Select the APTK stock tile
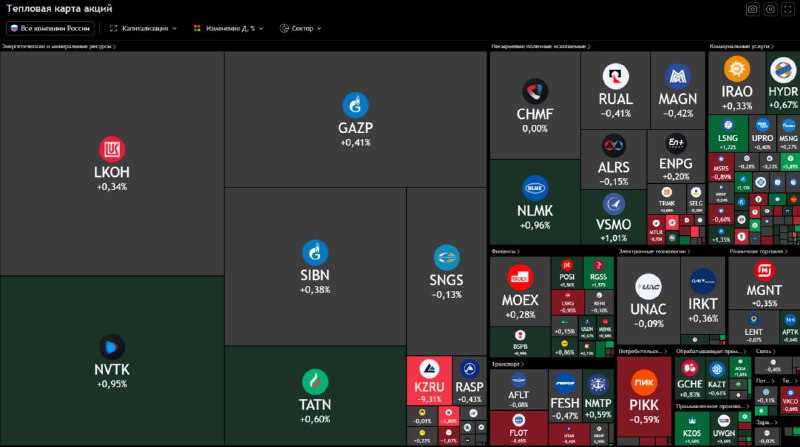The width and height of the screenshot is (800, 447). pyautogui.click(x=790, y=327)
